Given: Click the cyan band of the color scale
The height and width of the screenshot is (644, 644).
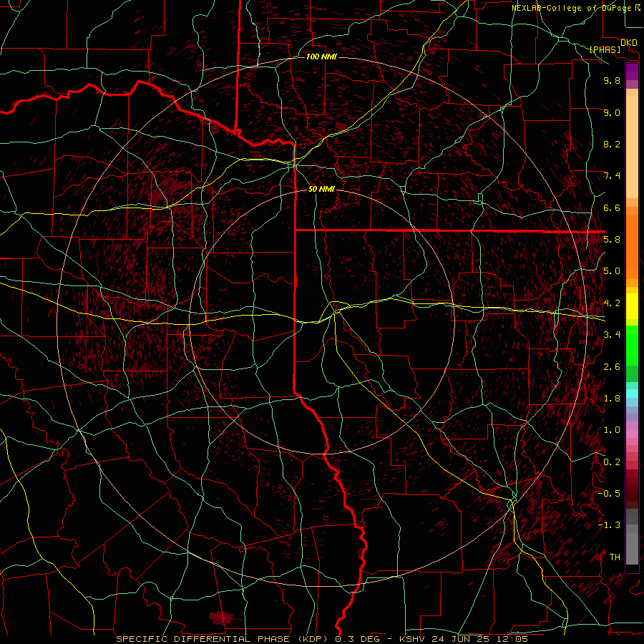Looking at the screenshot, I should pos(632,394).
